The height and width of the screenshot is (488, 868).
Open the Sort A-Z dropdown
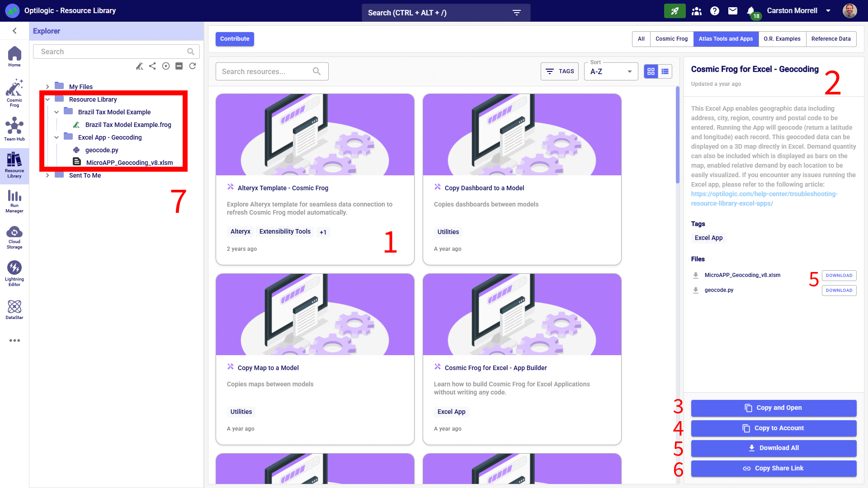(611, 71)
